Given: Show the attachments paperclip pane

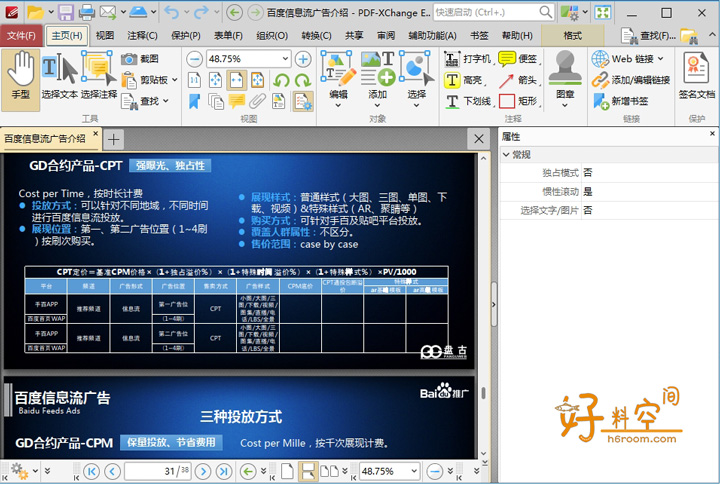Looking at the screenshot, I should [258, 101].
